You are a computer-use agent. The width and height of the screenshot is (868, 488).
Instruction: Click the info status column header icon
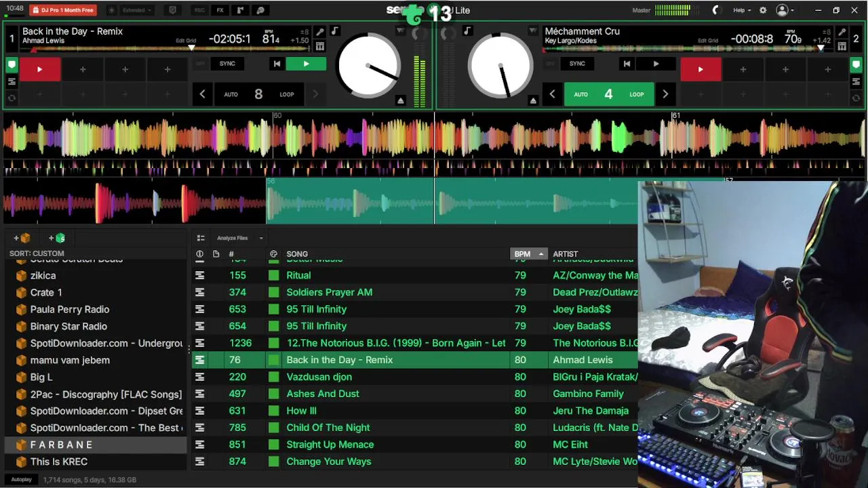click(x=199, y=254)
